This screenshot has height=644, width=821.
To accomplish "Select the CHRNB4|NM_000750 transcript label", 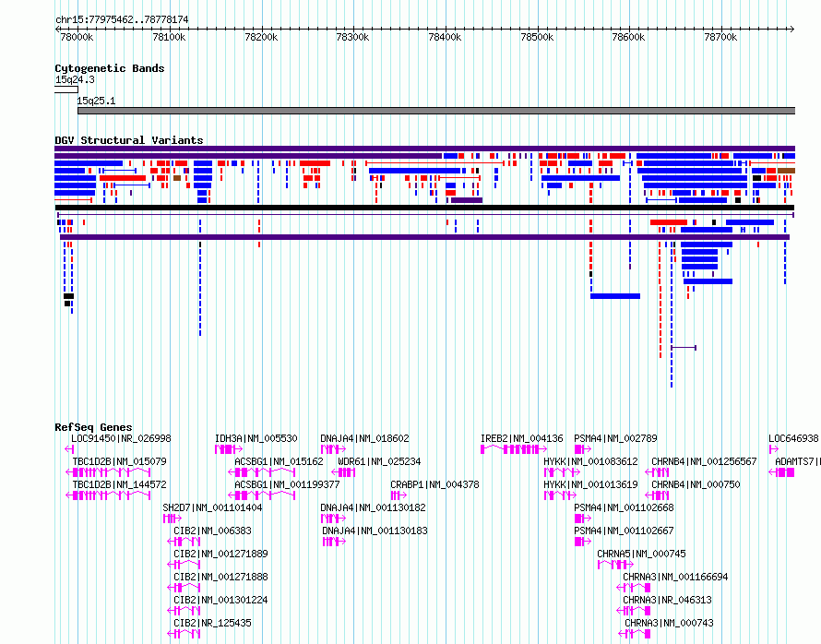I will (x=696, y=484).
